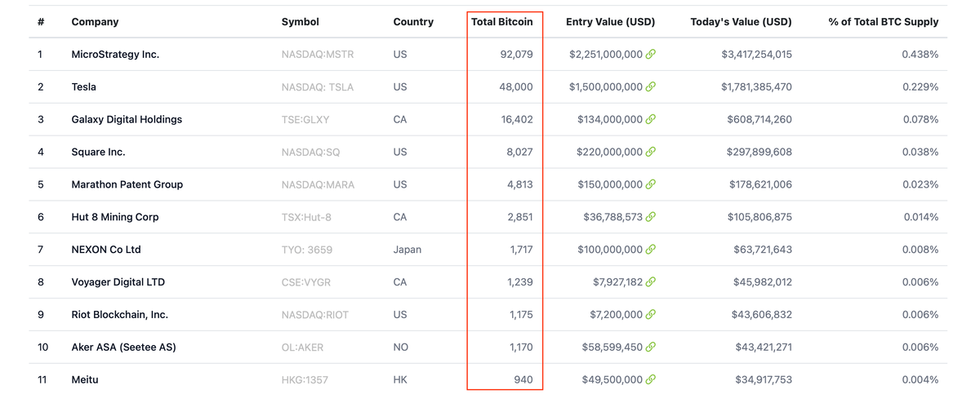This screenshot has width=980, height=394.
Task: Sort by the Symbol column header
Action: click(301, 22)
